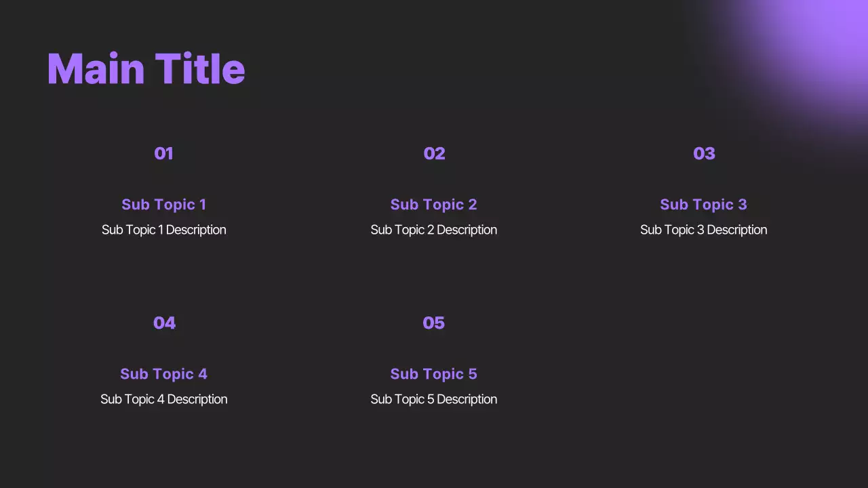The image size is (868, 488).
Task: Select the 'Sub Topic 4' purple heading
Action: tap(163, 373)
